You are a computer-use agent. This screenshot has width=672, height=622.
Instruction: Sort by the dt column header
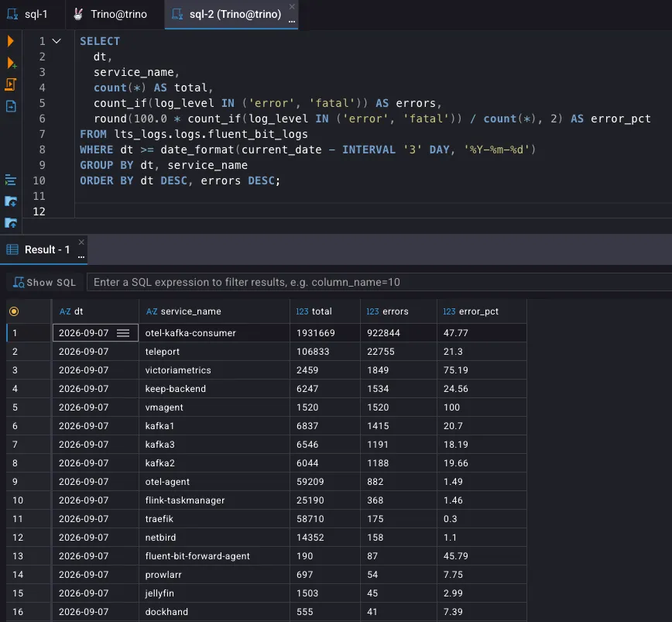(x=95, y=311)
